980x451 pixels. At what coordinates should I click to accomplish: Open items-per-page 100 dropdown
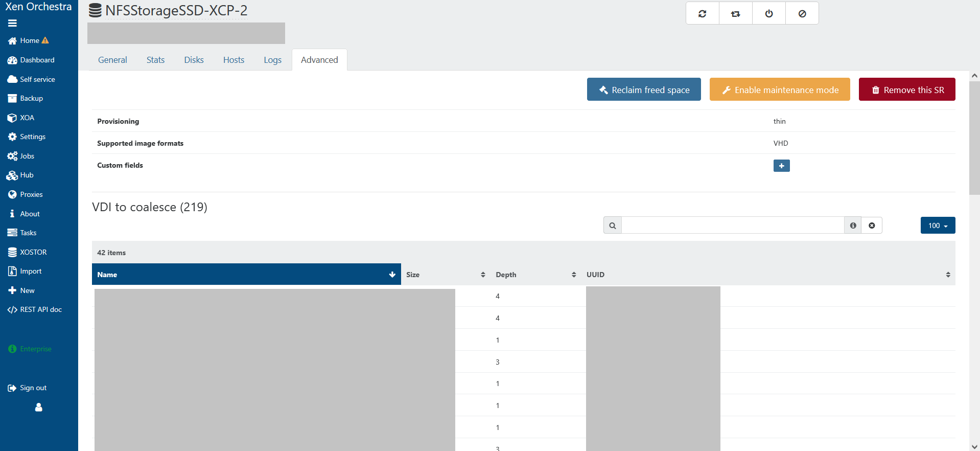(938, 225)
